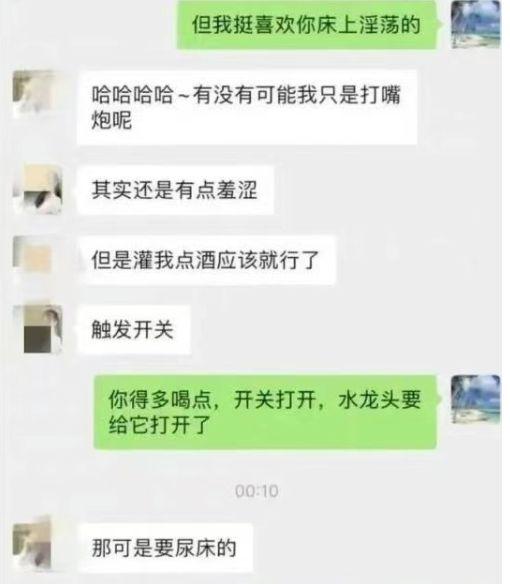Click 给它打开了 line in green bubble
Viewport: 510px width, 584px height.
pyautogui.click(x=159, y=425)
